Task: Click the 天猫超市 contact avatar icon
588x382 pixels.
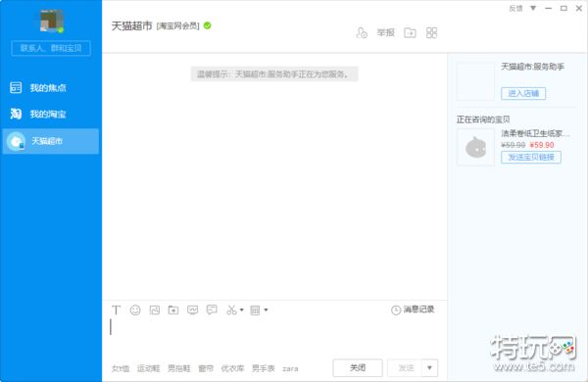Action: (x=16, y=141)
